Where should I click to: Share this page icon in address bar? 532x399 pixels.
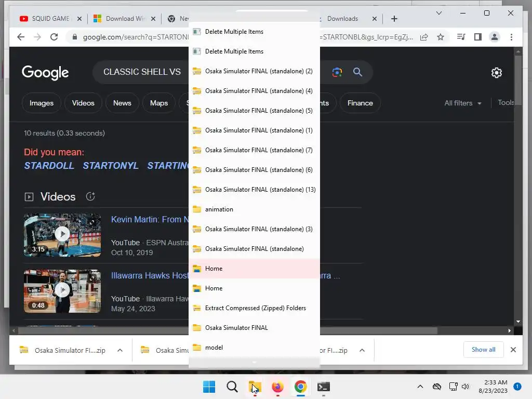[x=424, y=37]
